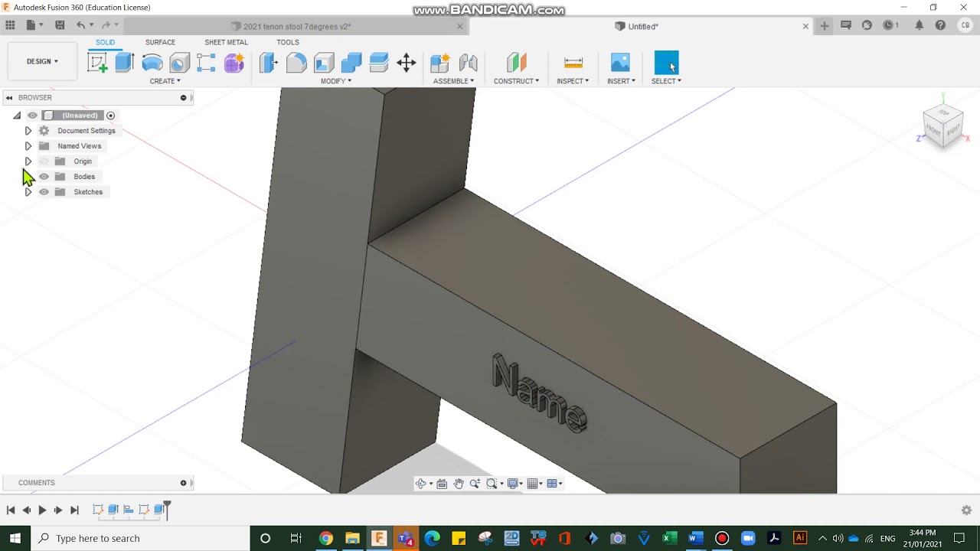Jump to the end of the timeline
The height and width of the screenshot is (551, 980).
point(74,510)
